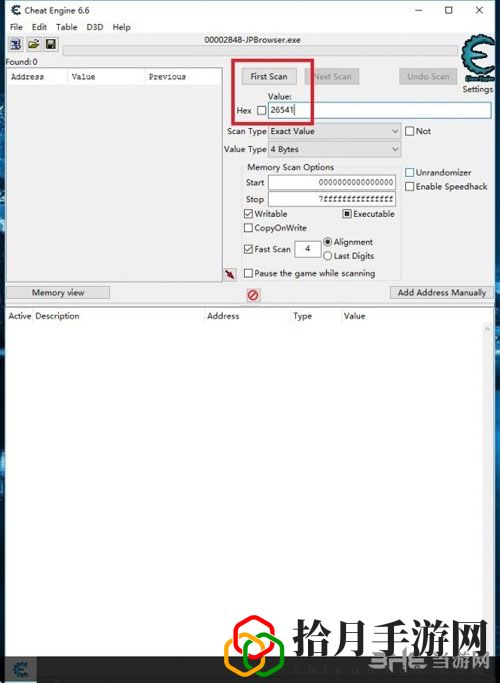This screenshot has width=500, height=683.
Task: Open the D3D menu
Action: tap(95, 27)
